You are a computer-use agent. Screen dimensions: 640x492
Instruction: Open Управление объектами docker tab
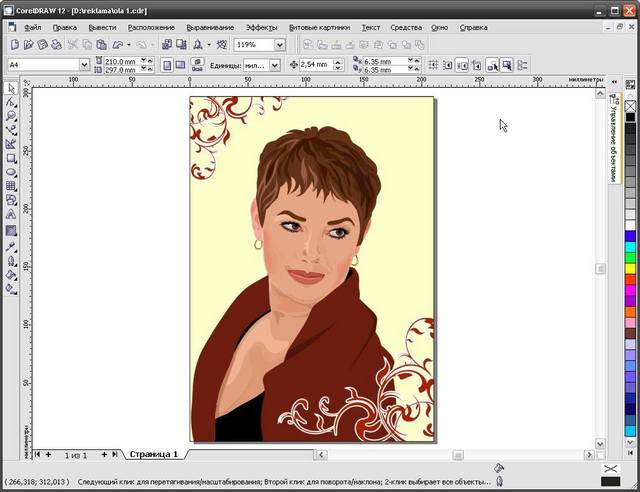tap(613, 139)
